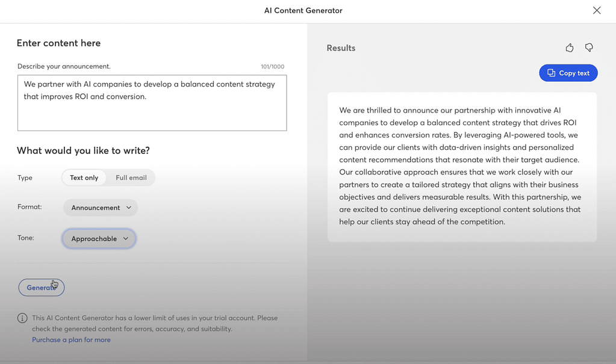This screenshot has height=364, width=616.
Task: Click 'What would you like to write?' heading
Action: tap(83, 151)
